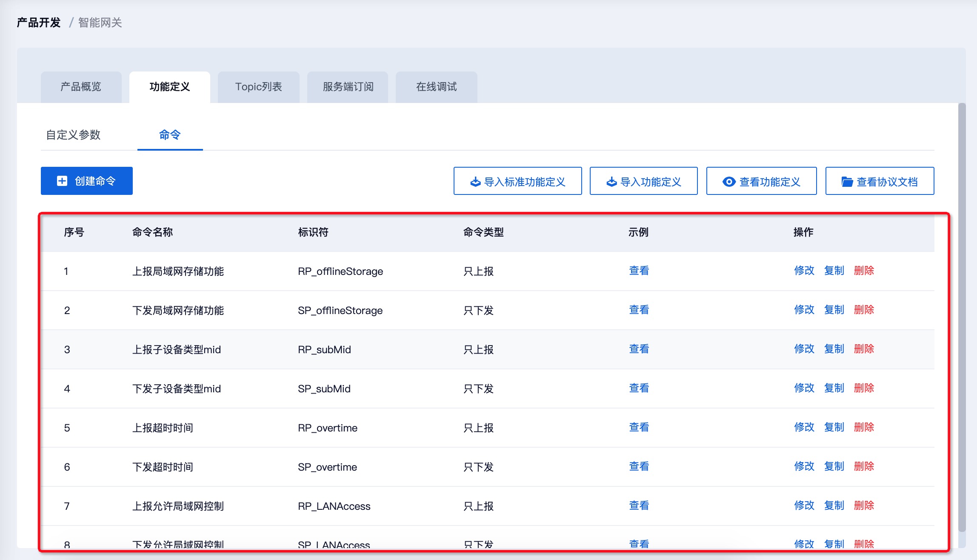The image size is (977, 560).
Task: Click 修改 in the SP_overtime row
Action: [x=804, y=466]
